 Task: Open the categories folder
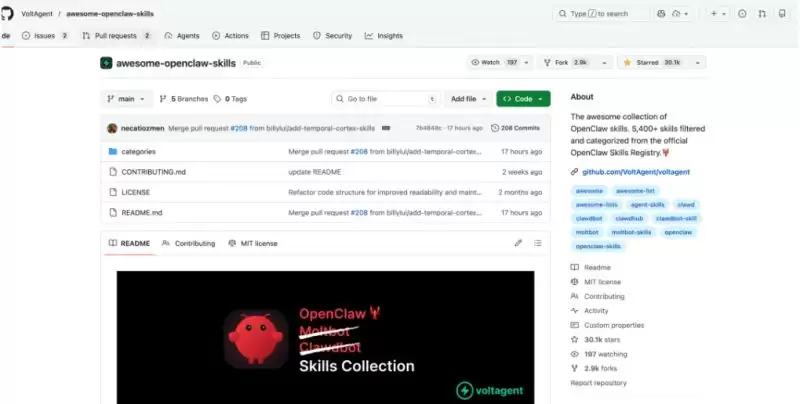[138, 152]
